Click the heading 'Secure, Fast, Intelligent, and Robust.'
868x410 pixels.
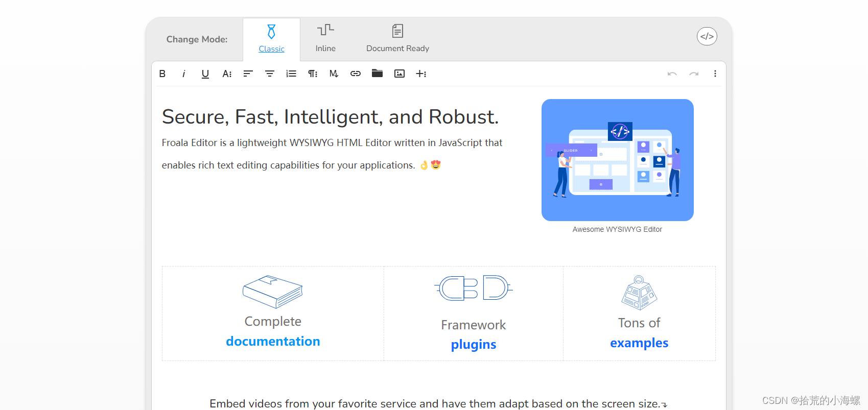coord(330,117)
